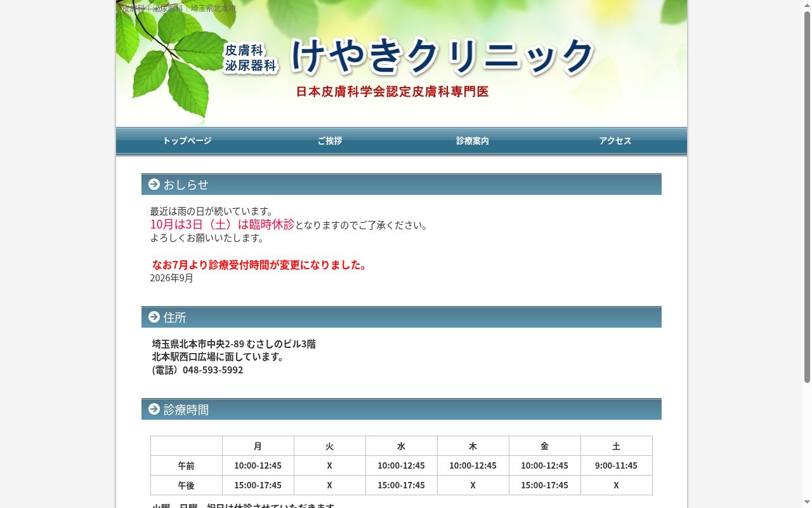Open the トップページ menu item
The image size is (812, 508).
(x=187, y=141)
